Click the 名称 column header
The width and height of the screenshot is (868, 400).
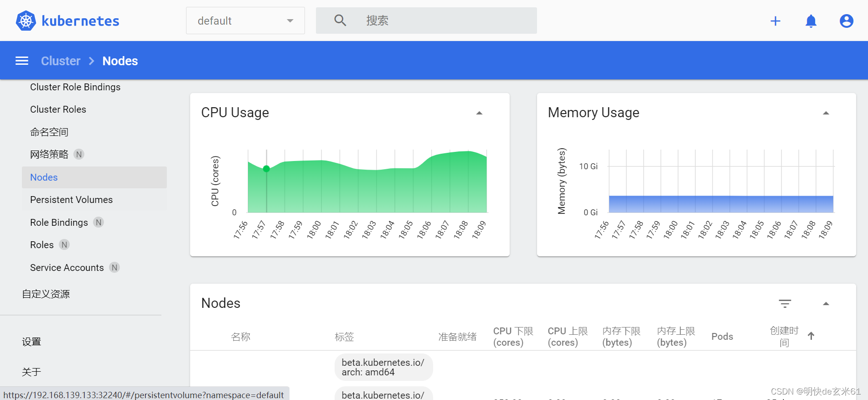pos(241,337)
